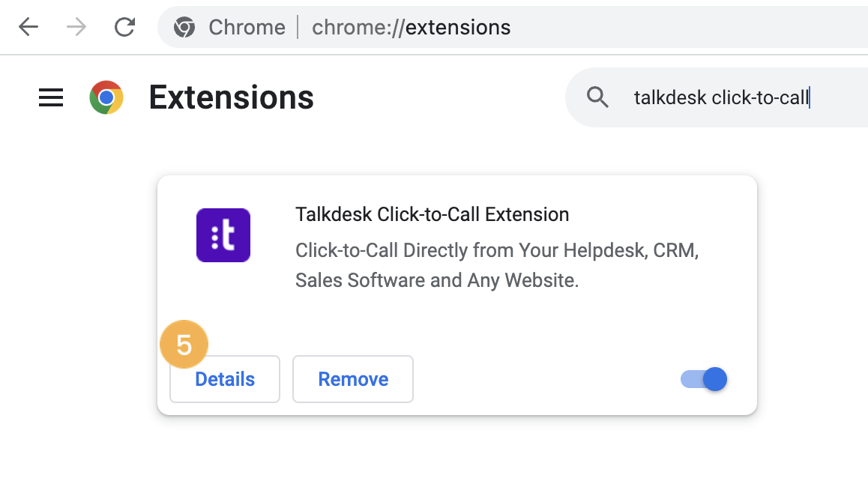The width and height of the screenshot is (868, 478).
Task: Click the purple Talkdesk extension icon
Action: pyautogui.click(x=223, y=235)
